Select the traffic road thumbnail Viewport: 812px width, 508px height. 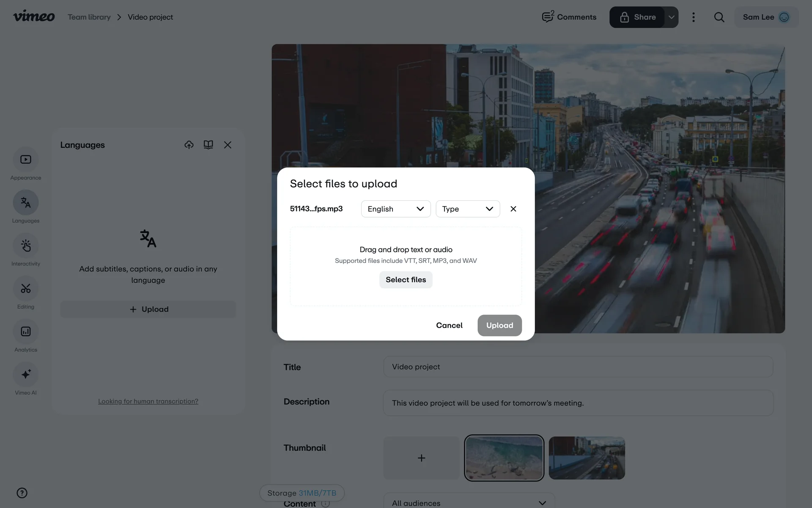coord(587,458)
